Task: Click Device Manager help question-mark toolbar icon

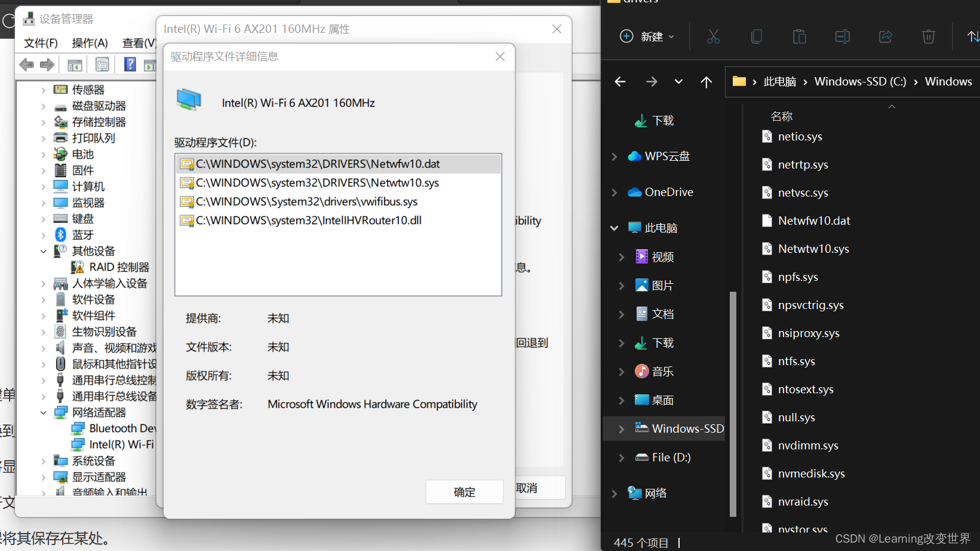Action: [130, 64]
